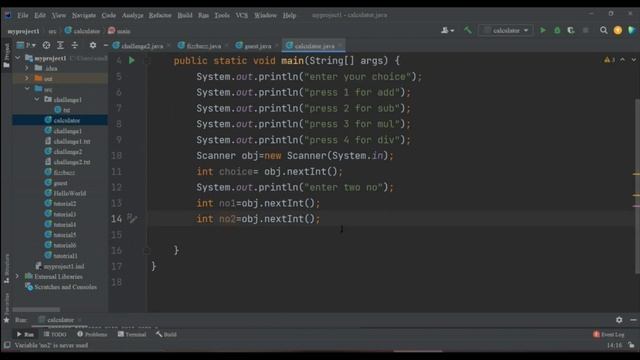This screenshot has width=640, height=360.
Task: Expand the .idea folder
Action: pos(27,68)
